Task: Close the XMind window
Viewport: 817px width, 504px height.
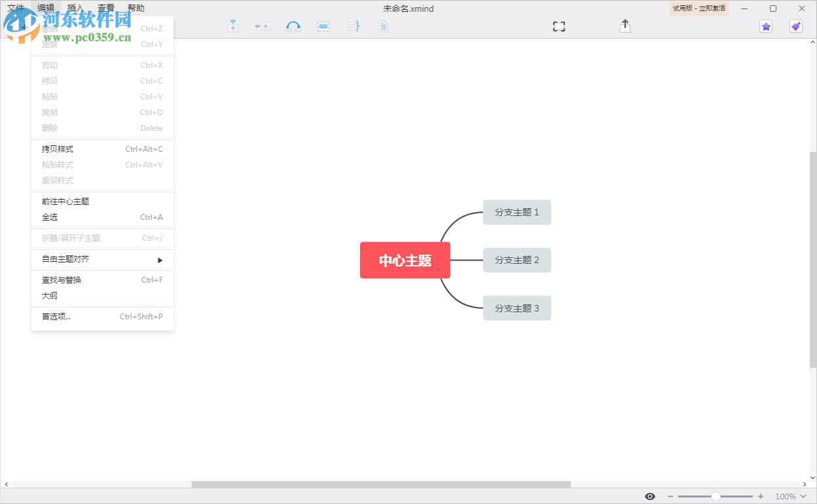Action: (x=802, y=9)
